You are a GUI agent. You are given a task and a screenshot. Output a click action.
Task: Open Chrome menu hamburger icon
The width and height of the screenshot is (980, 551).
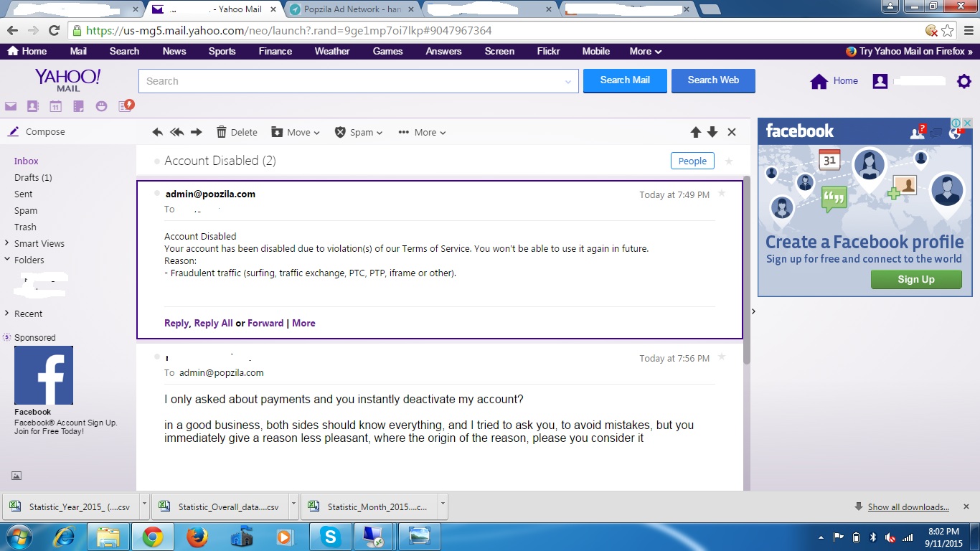(968, 31)
